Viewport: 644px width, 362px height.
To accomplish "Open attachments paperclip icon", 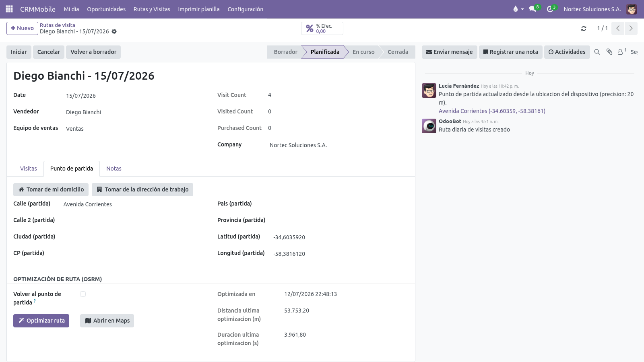I will 609,52.
